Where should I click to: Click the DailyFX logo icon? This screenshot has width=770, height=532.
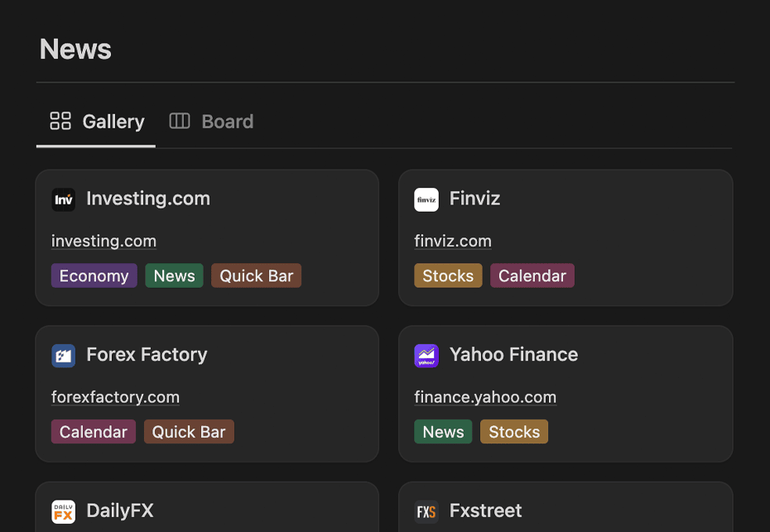[64, 512]
